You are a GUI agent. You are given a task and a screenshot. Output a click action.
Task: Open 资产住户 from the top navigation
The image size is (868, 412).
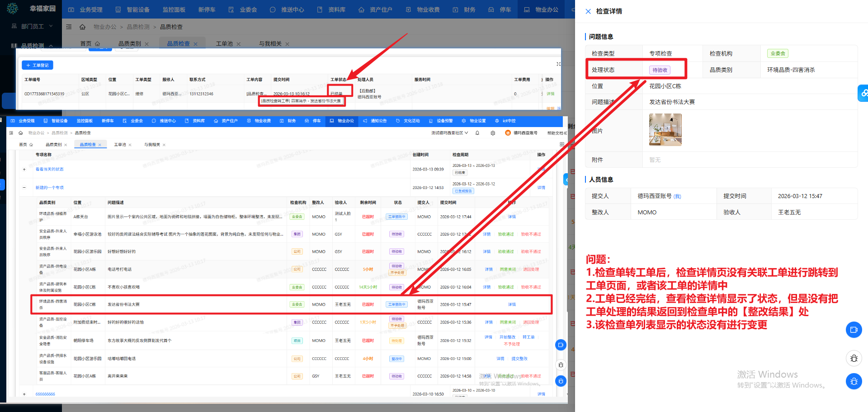pos(375,9)
